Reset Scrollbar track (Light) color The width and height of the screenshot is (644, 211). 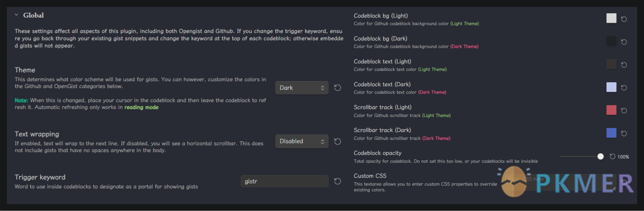click(x=624, y=111)
